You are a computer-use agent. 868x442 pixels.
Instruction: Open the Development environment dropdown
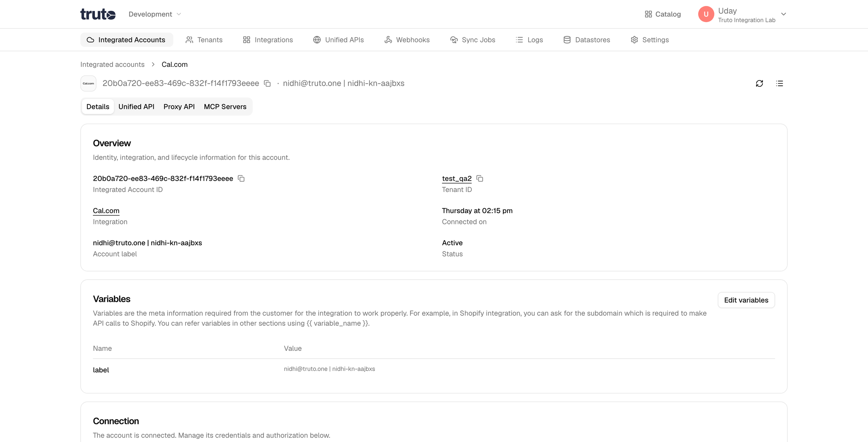click(155, 14)
